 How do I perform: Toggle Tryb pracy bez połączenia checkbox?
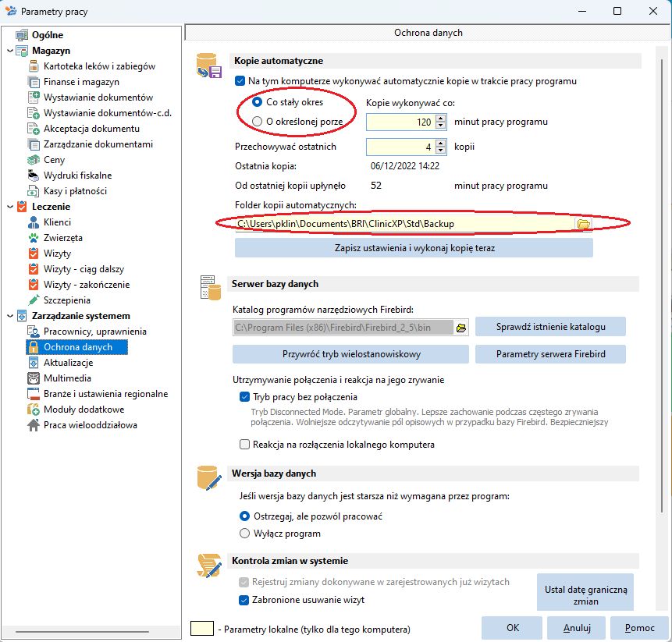pyautogui.click(x=244, y=397)
